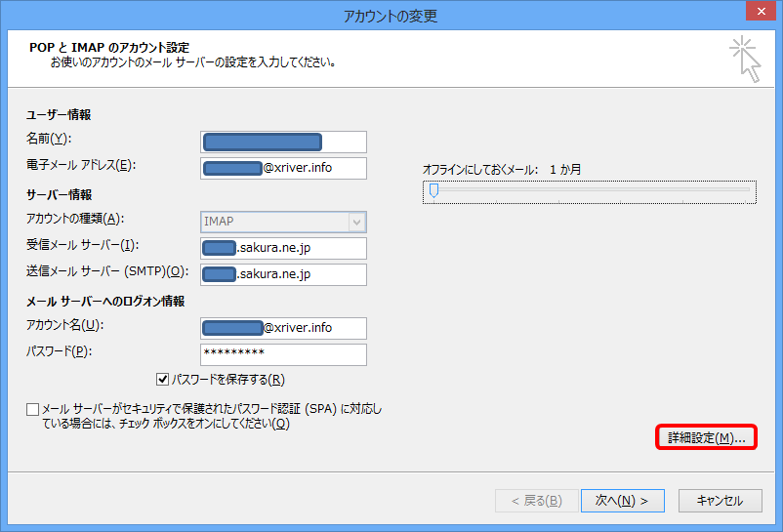Image resolution: width=783 pixels, height=532 pixels.
Task: Select the 受信メール サーバー field
Action: click(283, 249)
